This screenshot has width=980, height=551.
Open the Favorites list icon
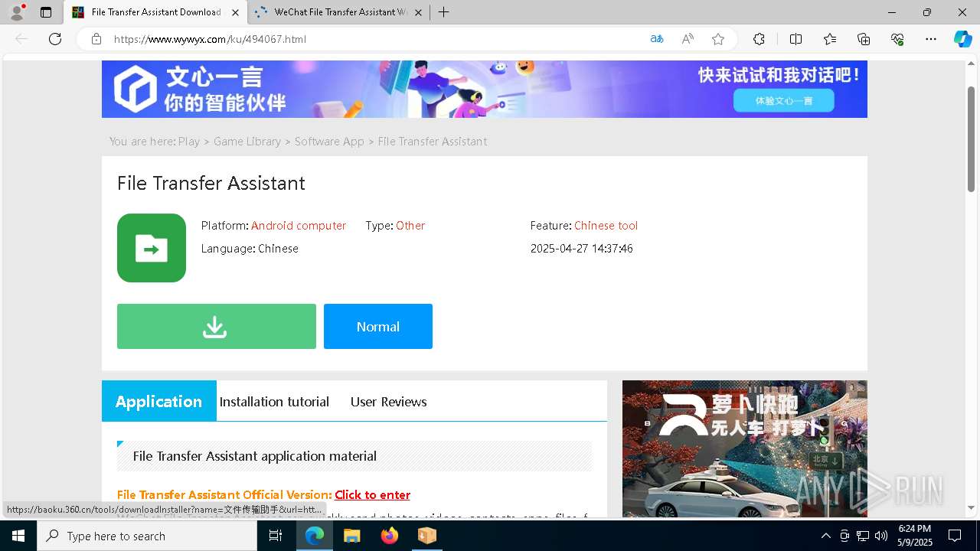(x=830, y=39)
